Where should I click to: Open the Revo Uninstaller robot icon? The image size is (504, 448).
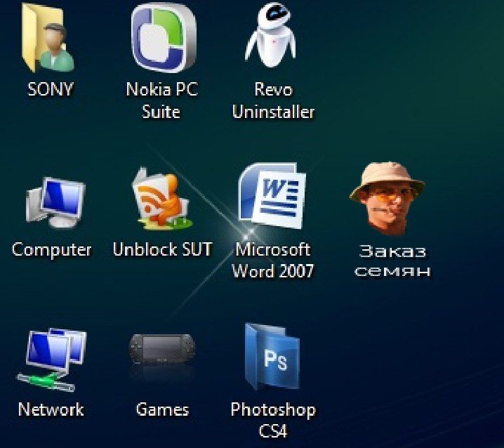point(271,34)
